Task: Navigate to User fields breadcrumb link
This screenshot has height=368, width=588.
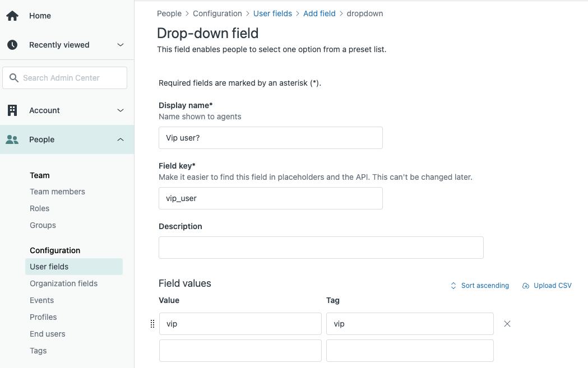Action: click(272, 13)
